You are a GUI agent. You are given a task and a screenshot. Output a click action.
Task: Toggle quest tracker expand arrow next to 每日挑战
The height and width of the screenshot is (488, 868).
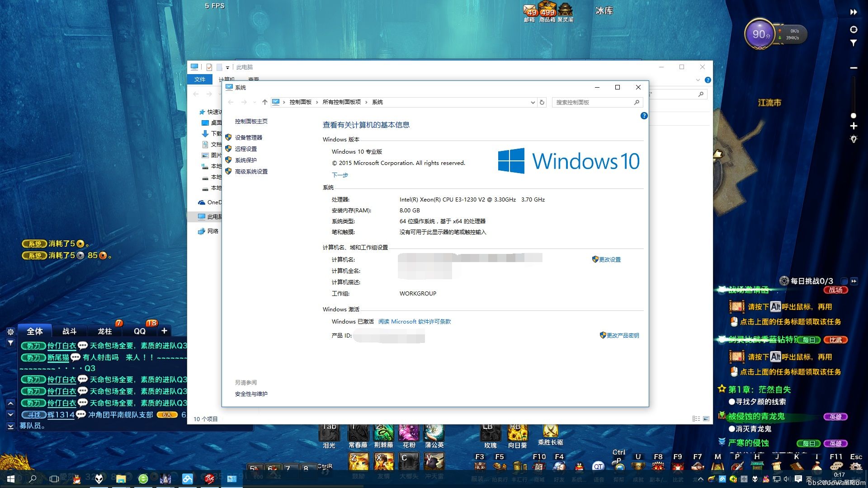pyautogui.click(x=854, y=281)
